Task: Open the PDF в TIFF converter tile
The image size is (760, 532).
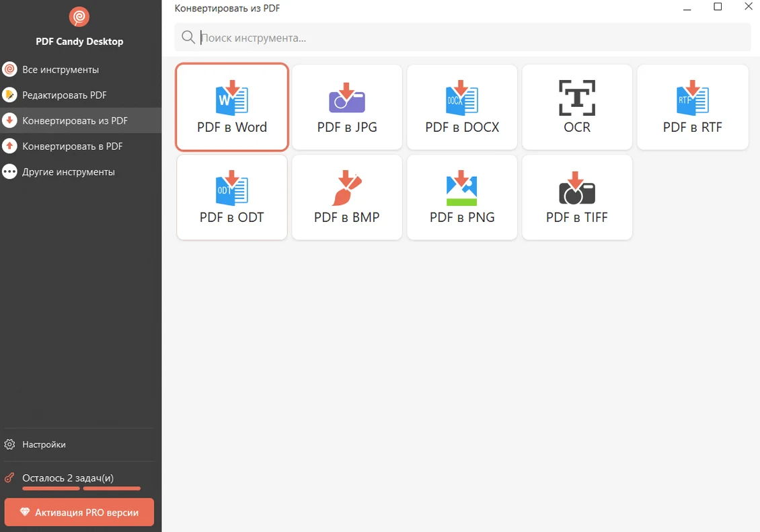Action: [577, 197]
